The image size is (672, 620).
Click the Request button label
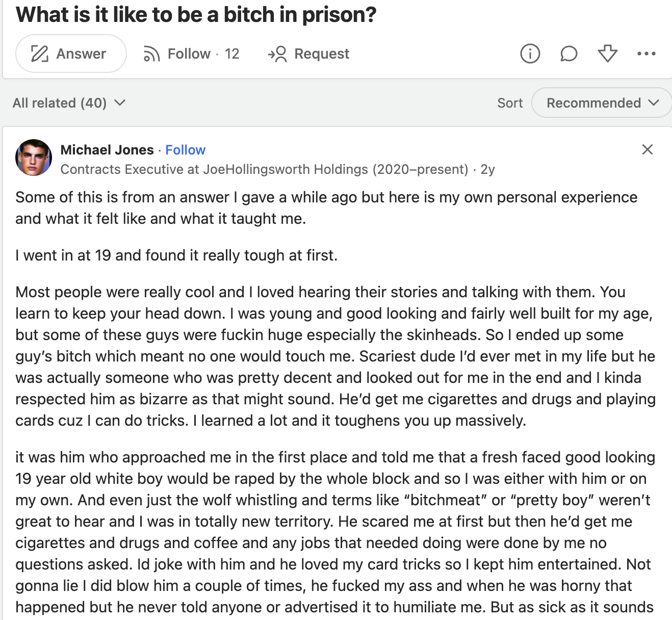point(322,54)
